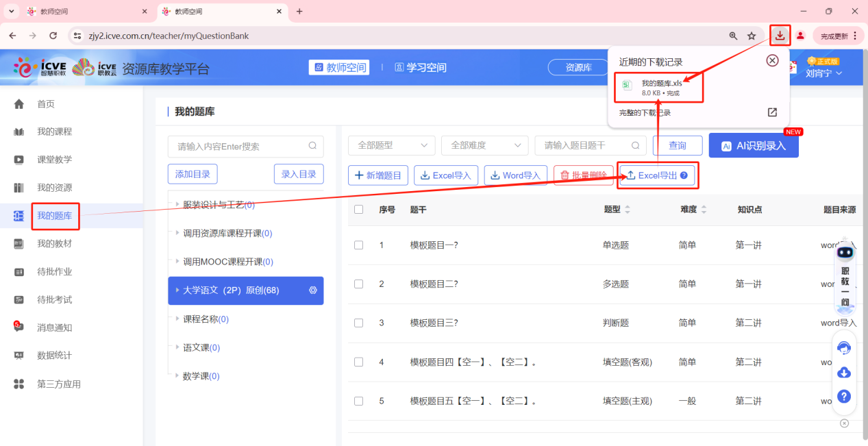
Task: Check the checkbox for 模板题目一
Action: (x=358, y=245)
